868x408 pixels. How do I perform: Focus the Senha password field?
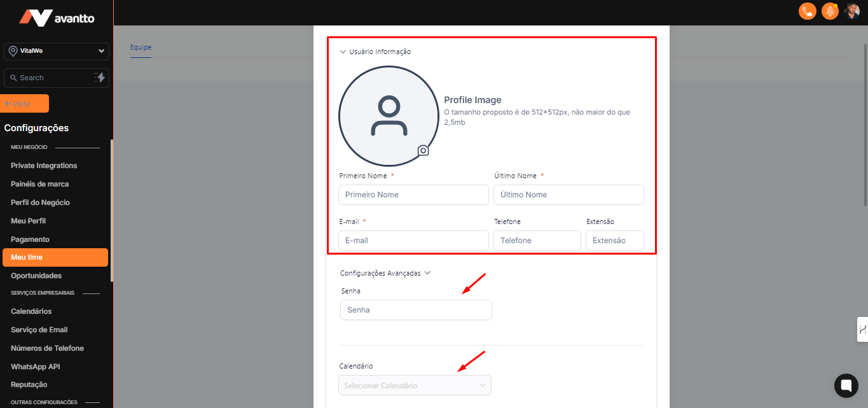(x=416, y=310)
